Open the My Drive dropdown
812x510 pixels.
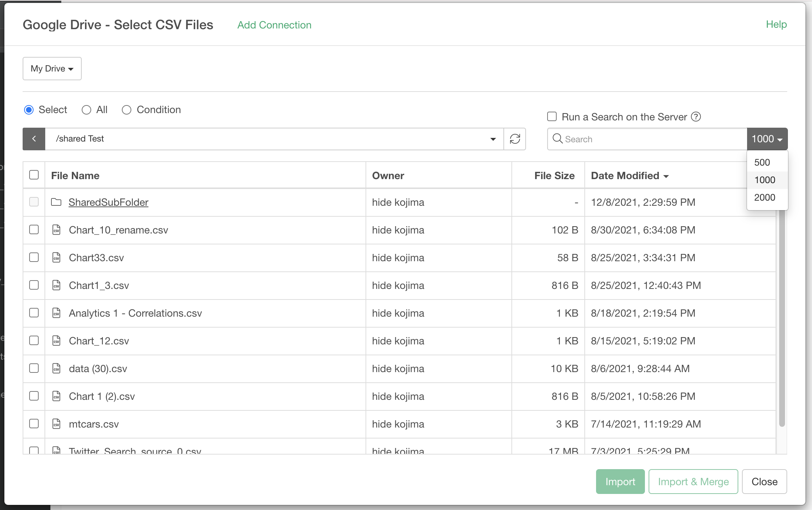[52, 69]
